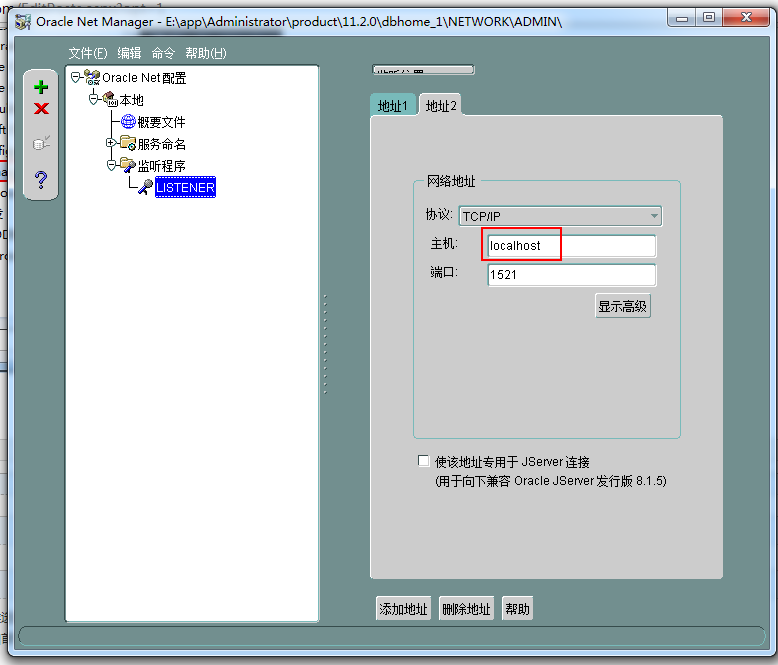Viewport: 778px width, 665px height.
Task: Toggle JServer connection checkbox
Action: pos(423,461)
